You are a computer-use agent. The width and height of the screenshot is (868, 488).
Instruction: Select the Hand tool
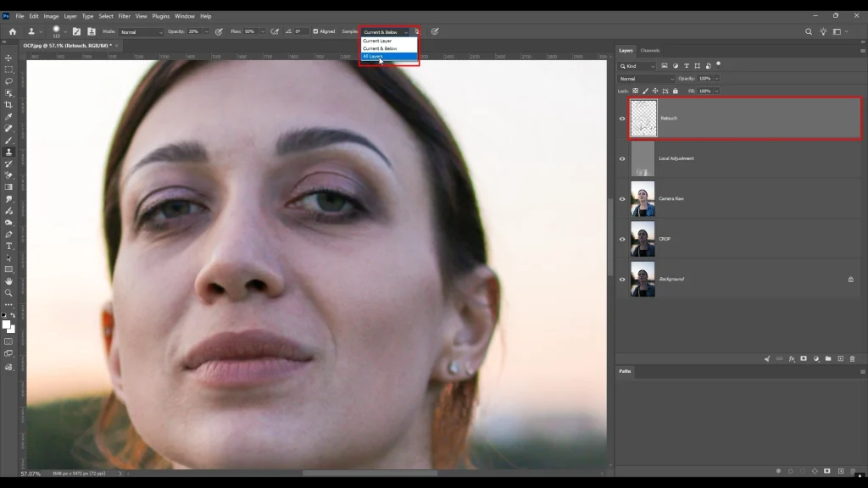point(8,281)
